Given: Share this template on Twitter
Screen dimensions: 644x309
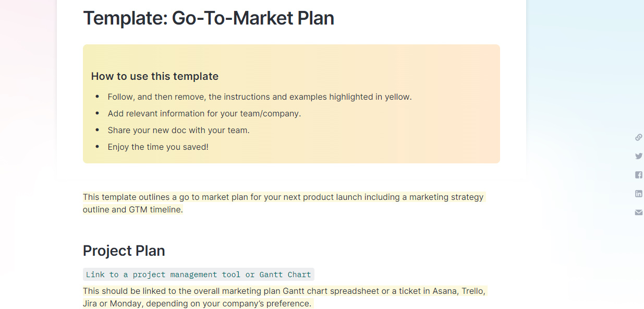Looking at the screenshot, I should click(x=638, y=156).
